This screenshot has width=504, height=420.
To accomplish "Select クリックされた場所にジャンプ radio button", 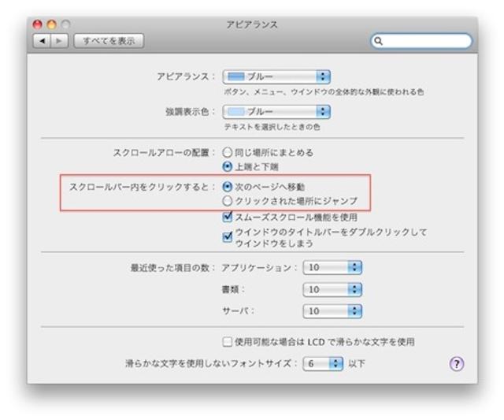I will tap(228, 202).
